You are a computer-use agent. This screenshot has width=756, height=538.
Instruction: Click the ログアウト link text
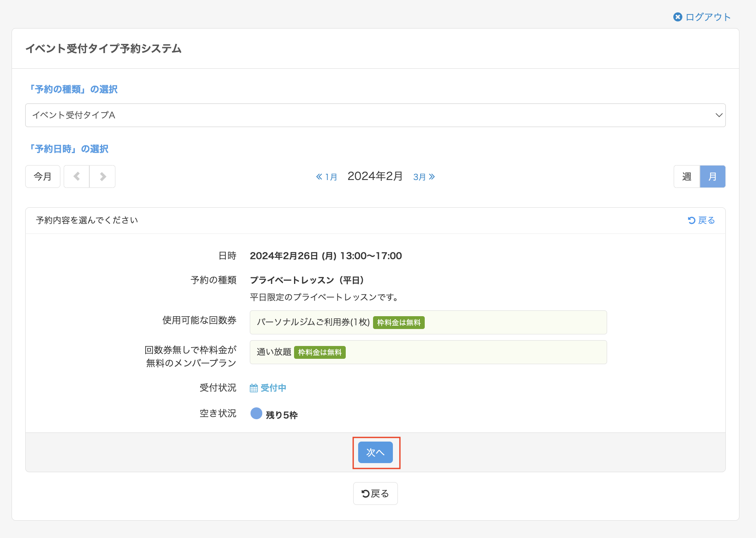[708, 17]
